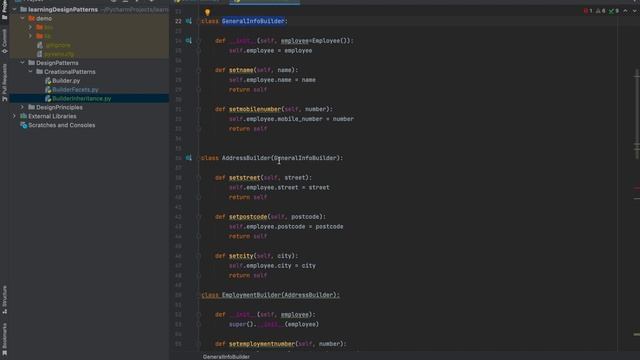Click the green typo count indicator
Screen dimensions: 640x360
click(613, 11)
